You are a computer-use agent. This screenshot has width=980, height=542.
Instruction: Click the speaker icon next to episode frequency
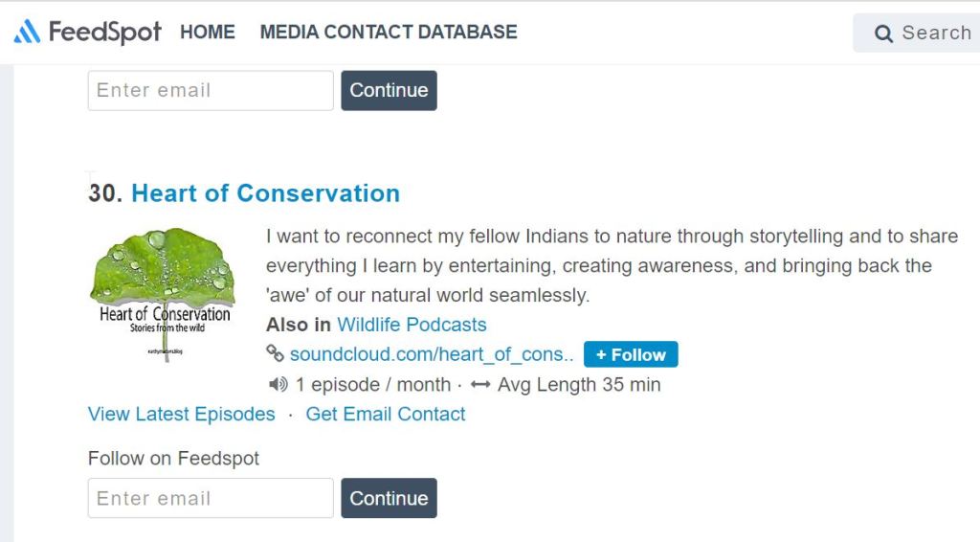pyautogui.click(x=278, y=385)
